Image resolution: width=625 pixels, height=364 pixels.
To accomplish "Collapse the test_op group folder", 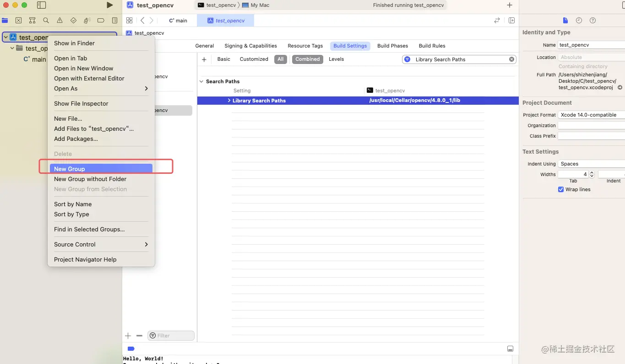I will (12, 48).
